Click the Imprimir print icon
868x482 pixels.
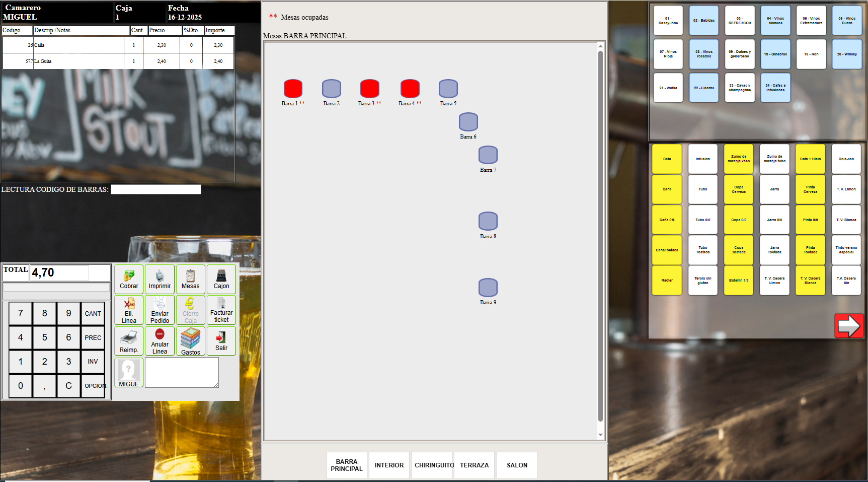coord(160,279)
